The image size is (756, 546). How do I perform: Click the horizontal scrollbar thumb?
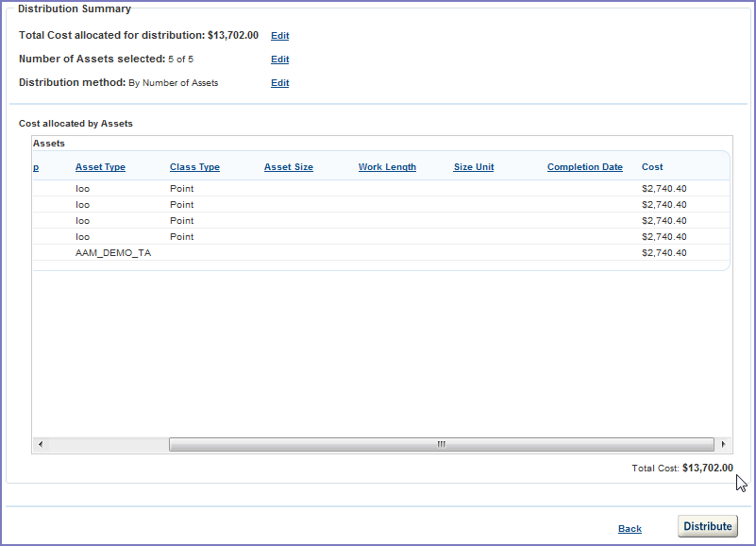[x=441, y=444]
